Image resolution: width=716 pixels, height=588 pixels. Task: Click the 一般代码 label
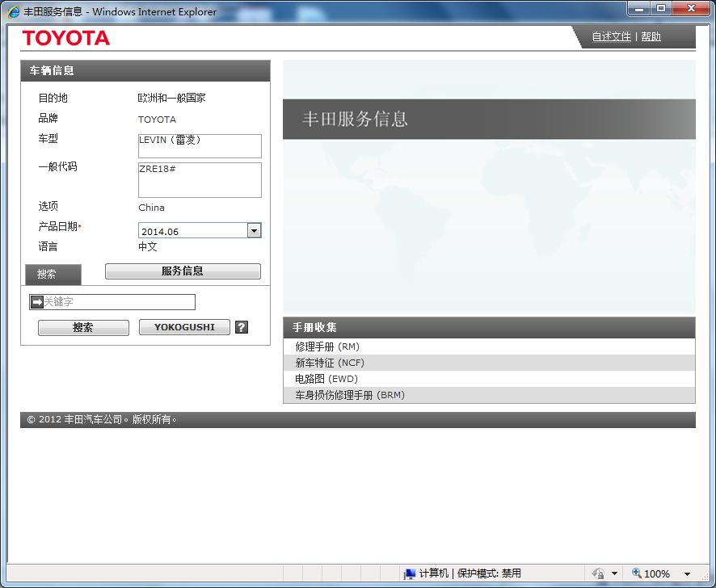pyautogui.click(x=57, y=166)
